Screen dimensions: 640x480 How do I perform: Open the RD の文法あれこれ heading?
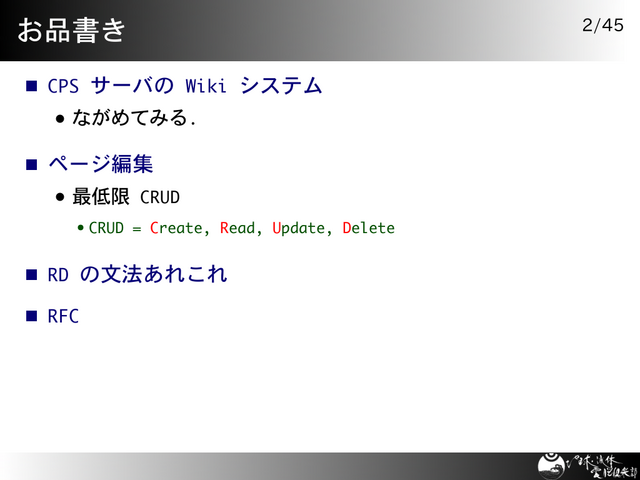click(x=137, y=273)
